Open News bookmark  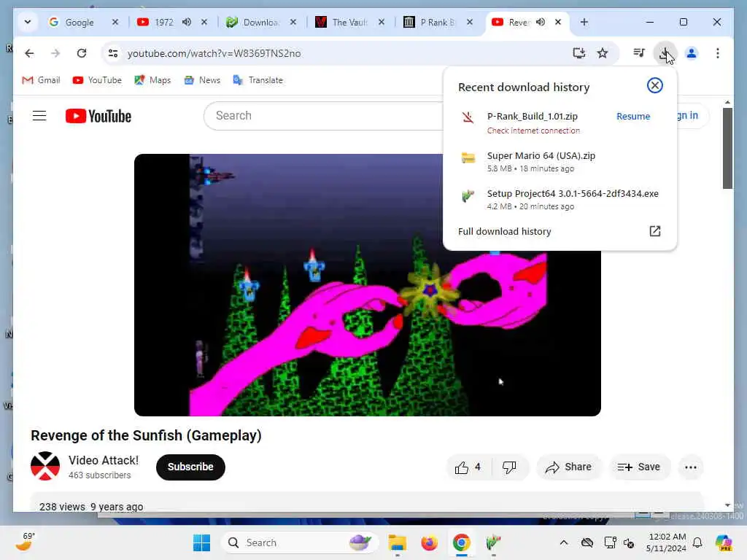point(202,80)
